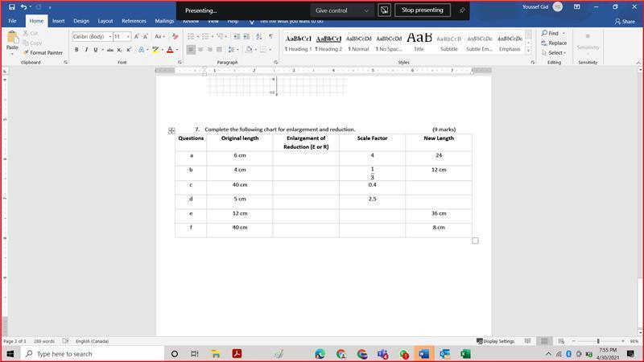Click the Windows search box
644x362 pixels.
tap(93, 354)
